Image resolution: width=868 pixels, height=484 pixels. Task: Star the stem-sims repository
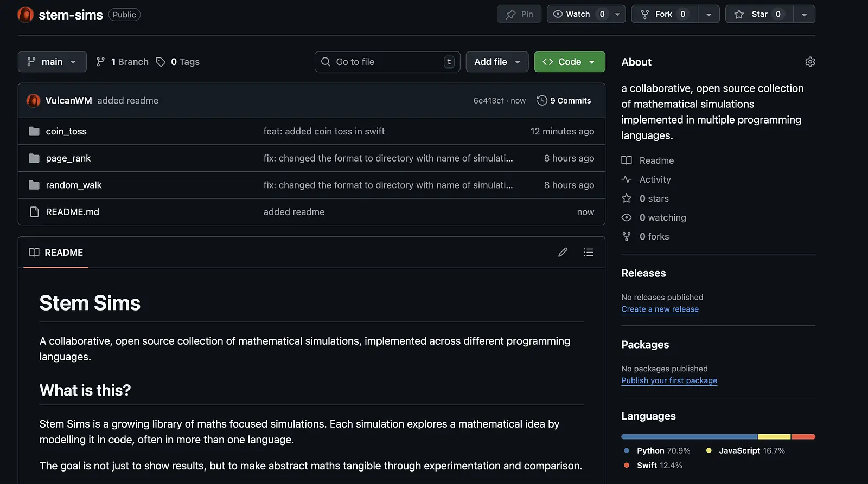pos(759,14)
